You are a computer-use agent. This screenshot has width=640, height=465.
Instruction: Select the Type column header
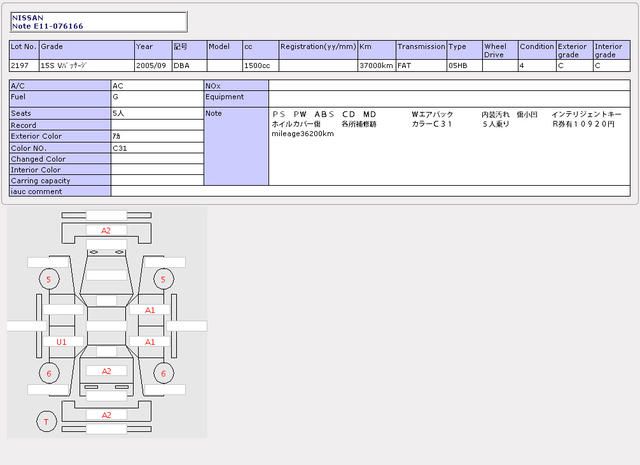coord(464,50)
